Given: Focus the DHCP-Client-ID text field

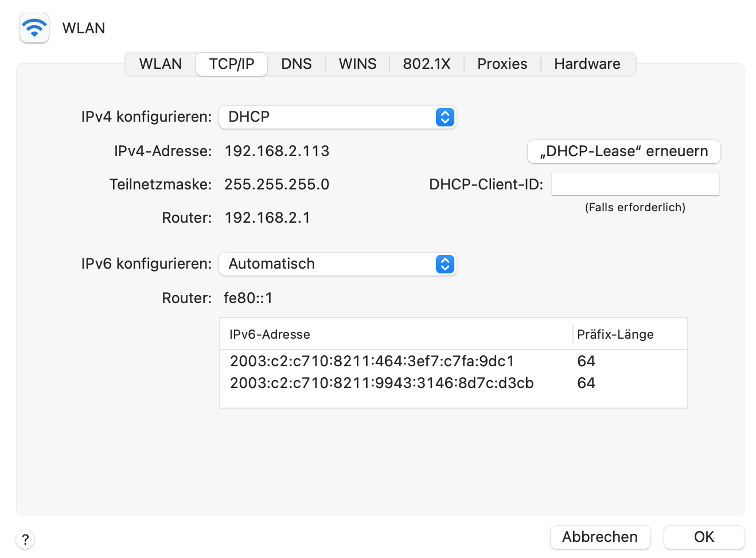Looking at the screenshot, I should pos(635,185).
